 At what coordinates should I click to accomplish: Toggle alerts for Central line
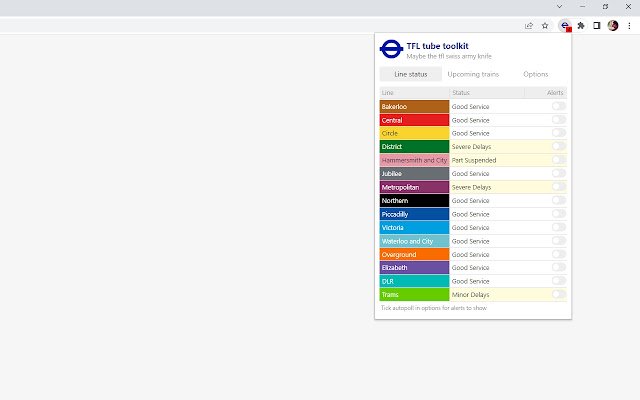559,120
